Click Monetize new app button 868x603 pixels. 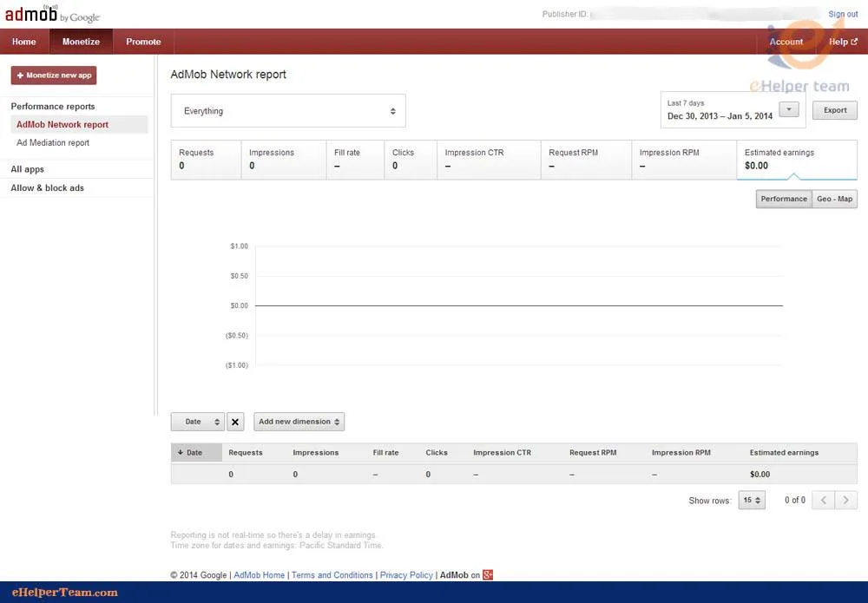54,75
